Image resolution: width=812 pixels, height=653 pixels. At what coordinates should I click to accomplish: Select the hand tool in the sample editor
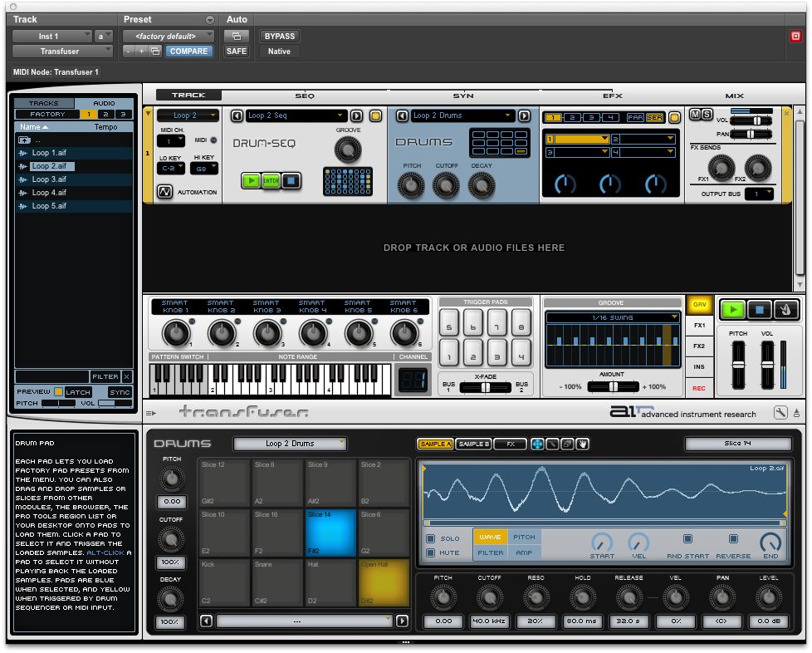(583, 444)
